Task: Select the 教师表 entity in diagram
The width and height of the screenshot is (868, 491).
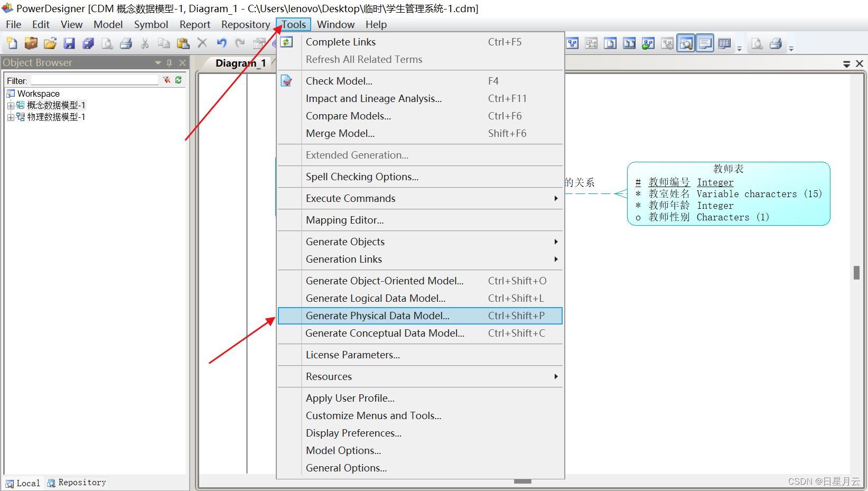Action: 729,193
